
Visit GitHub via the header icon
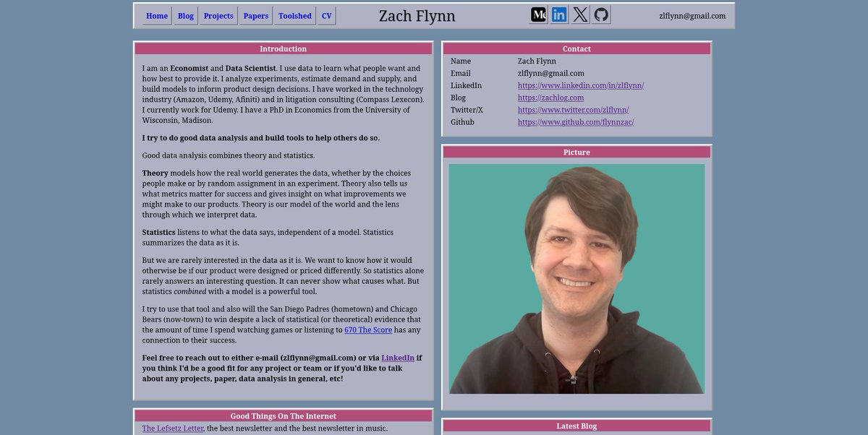pos(600,13)
